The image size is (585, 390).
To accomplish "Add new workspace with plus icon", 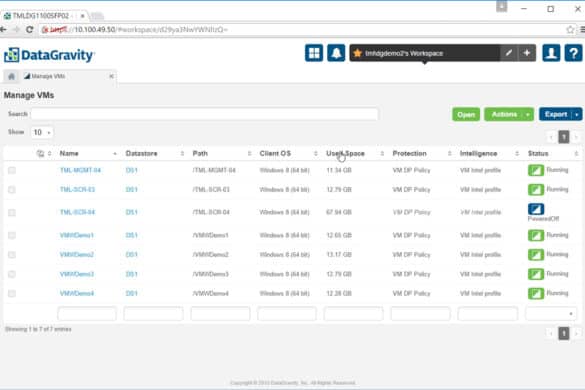I will 527,53.
